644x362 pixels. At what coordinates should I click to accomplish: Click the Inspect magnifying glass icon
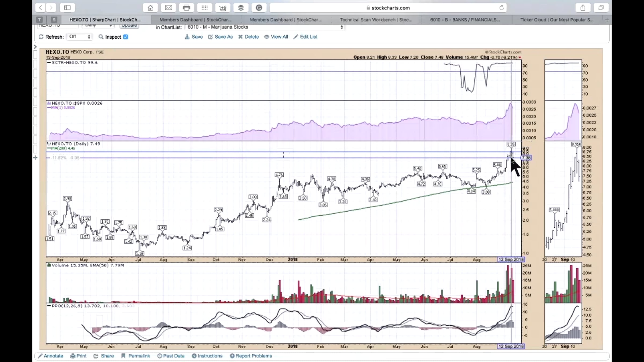point(101,37)
